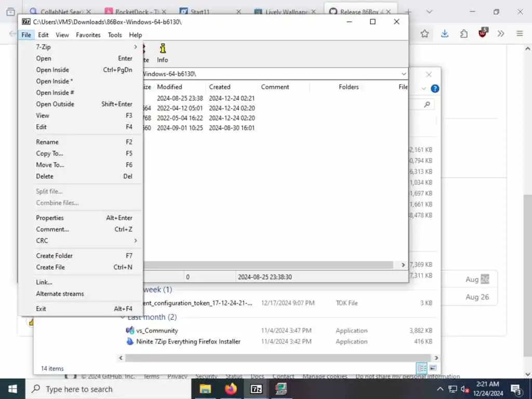Select Open Inside * menu entry
The width and height of the screenshot is (532, 399).
(x=82, y=82)
